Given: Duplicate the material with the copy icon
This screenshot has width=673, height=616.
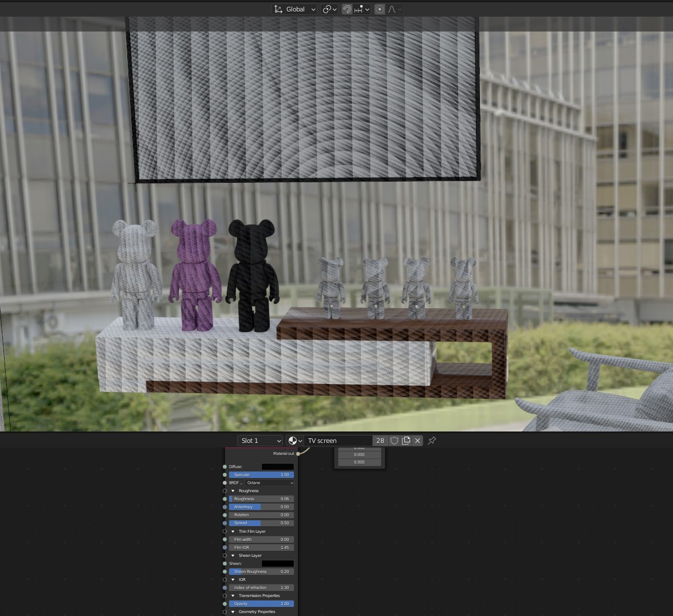Looking at the screenshot, I should tap(406, 441).
